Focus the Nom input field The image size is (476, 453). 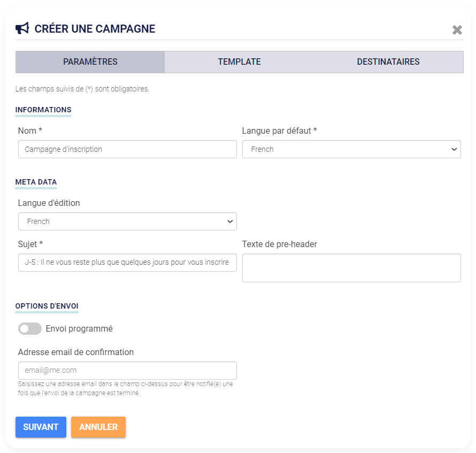[x=127, y=149]
